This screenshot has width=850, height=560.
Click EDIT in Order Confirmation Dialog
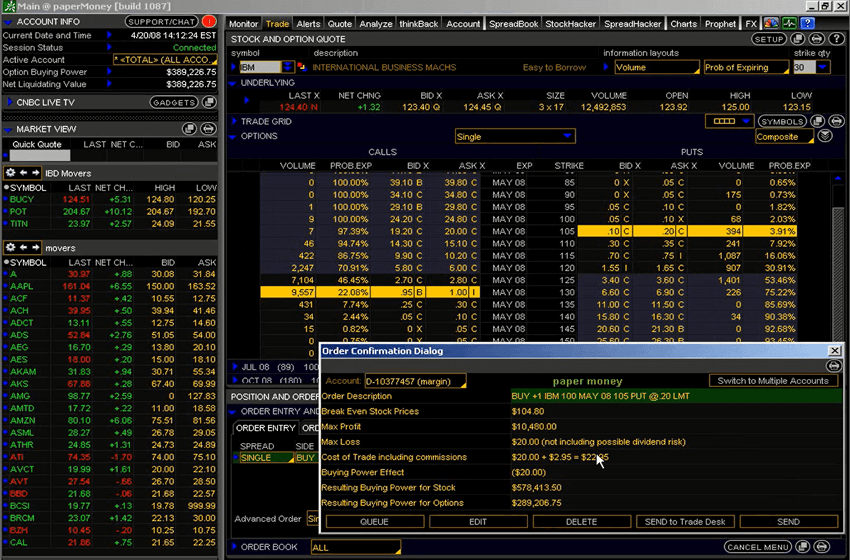(478, 522)
